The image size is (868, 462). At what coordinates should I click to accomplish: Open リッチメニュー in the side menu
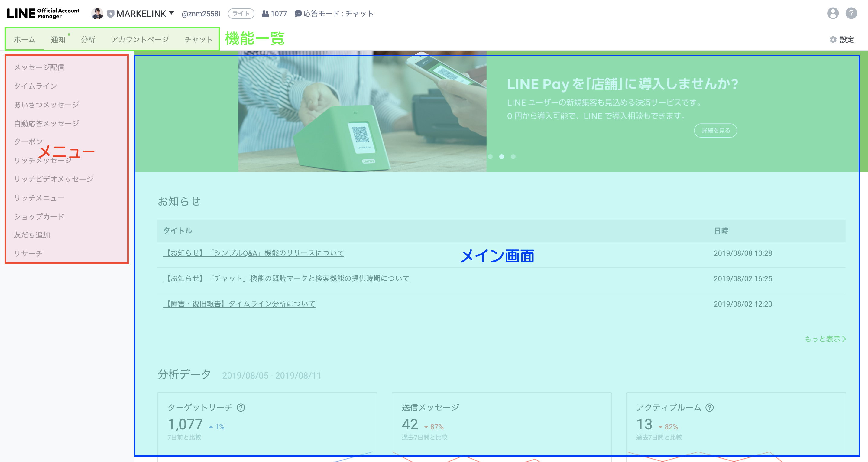39,198
